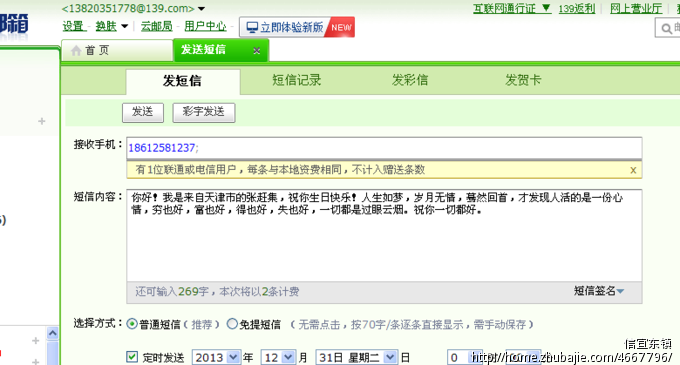Click the home icon on 首页 tab
The width and height of the screenshot is (680, 365).
point(76,51)
